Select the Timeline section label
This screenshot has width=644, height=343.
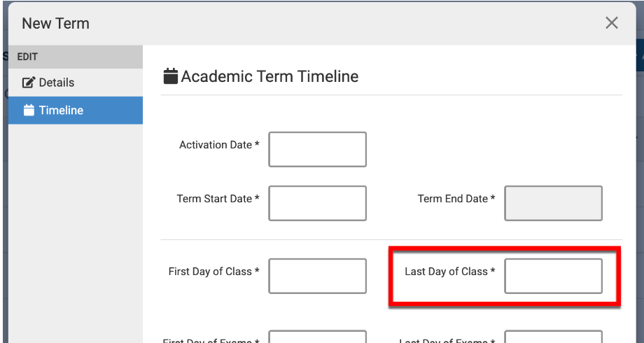pyautogui.click(x=61, y=111)
